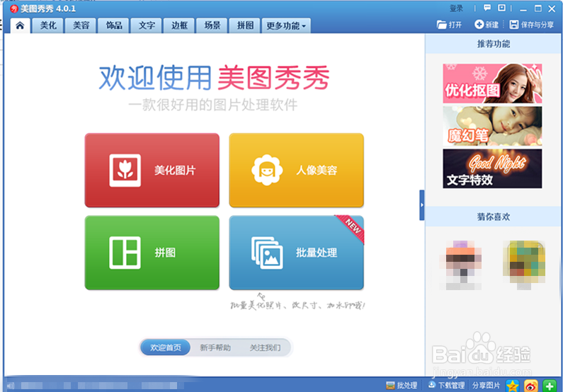Minimize the 美图秀秀 window
Image resolution: width=563 pixels, height=392 pixels.
[x=523, y=8]
